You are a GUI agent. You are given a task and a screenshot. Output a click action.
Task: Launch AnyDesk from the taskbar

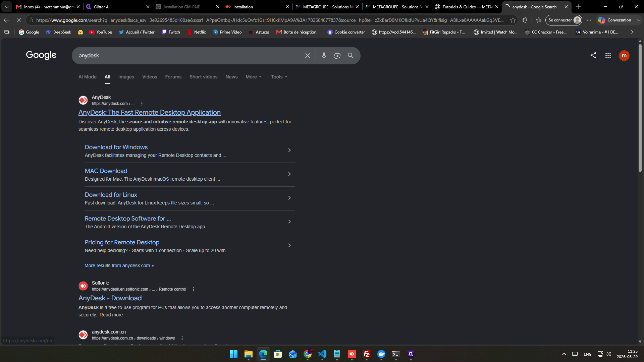point(352,354)
